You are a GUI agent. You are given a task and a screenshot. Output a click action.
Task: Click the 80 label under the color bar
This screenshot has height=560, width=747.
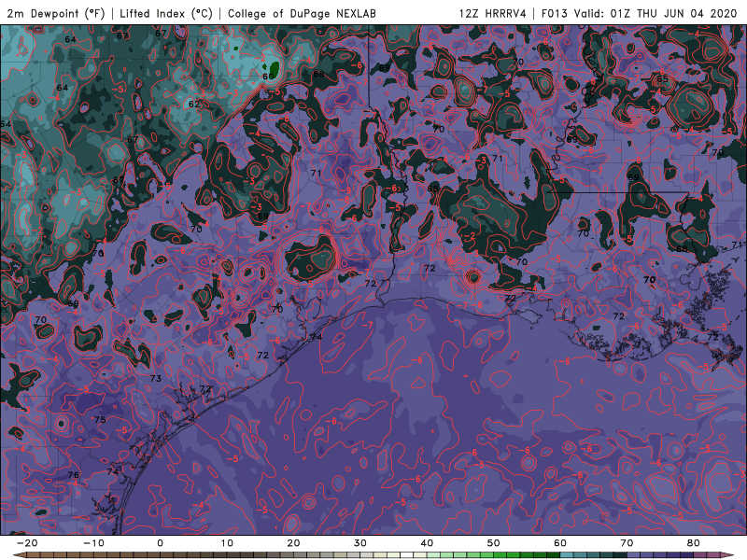point(694,543)
